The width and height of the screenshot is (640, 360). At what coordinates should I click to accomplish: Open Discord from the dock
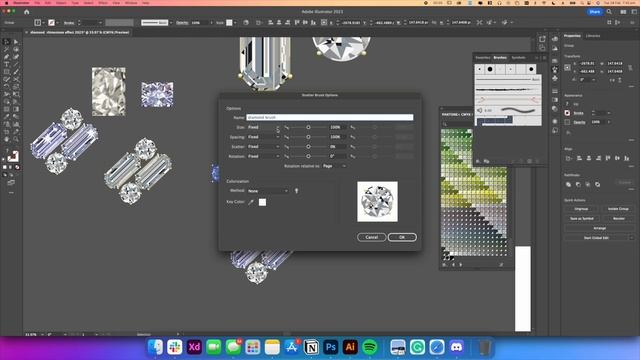(456, 347)
